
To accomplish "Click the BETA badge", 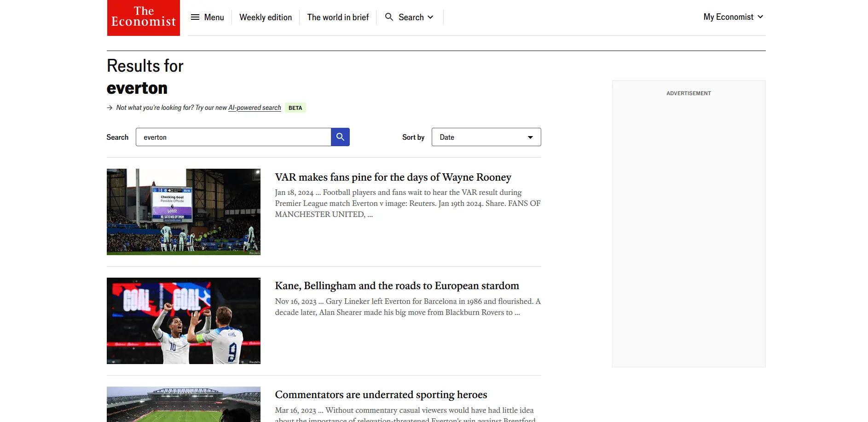I will pos(295,108).
